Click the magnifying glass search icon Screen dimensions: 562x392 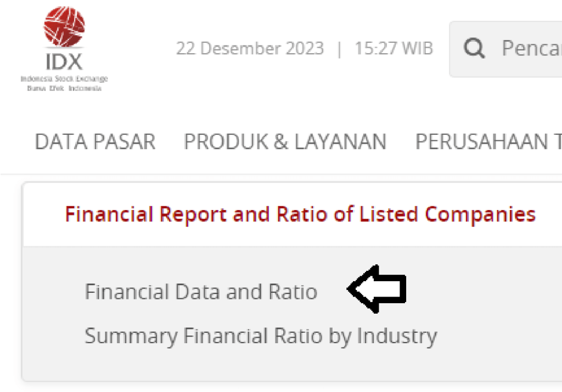(x=474, y=49)
